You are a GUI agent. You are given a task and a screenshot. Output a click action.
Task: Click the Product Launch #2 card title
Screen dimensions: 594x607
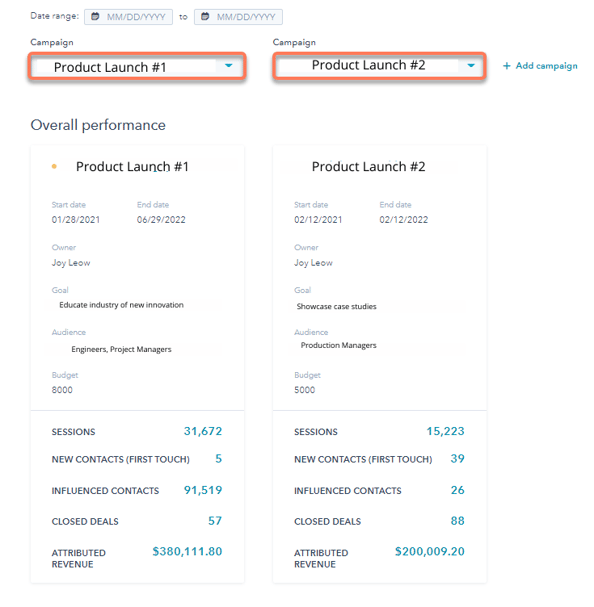368,166
